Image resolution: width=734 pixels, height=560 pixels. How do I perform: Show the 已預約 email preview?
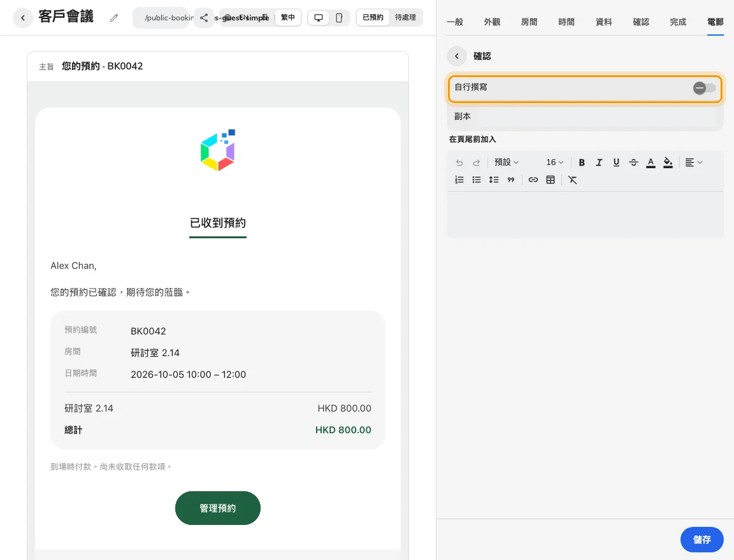pos(373,18)
